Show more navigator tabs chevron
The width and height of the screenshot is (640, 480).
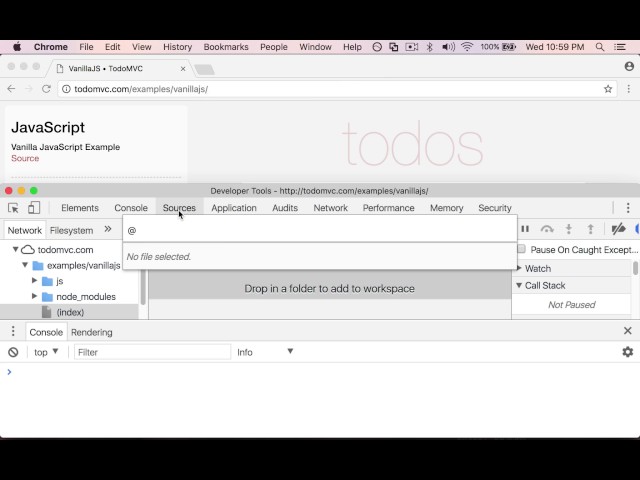(x=108, y=229)
